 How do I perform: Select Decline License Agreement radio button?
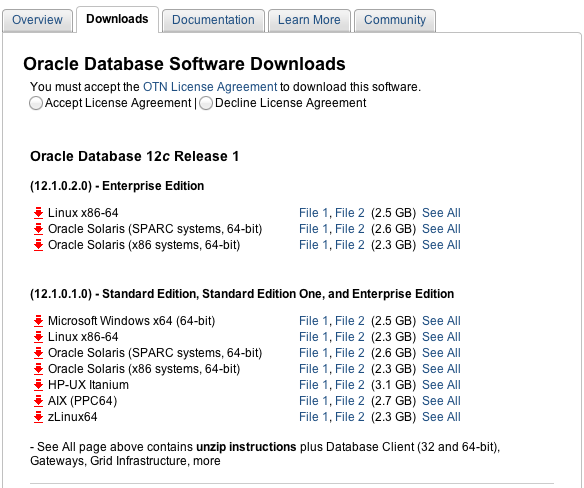206,103
